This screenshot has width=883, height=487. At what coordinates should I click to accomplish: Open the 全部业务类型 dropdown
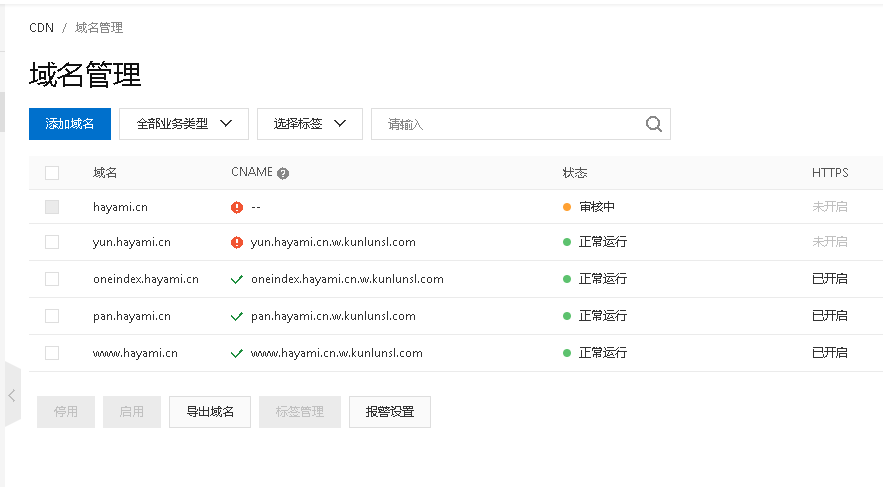point(184,124)
